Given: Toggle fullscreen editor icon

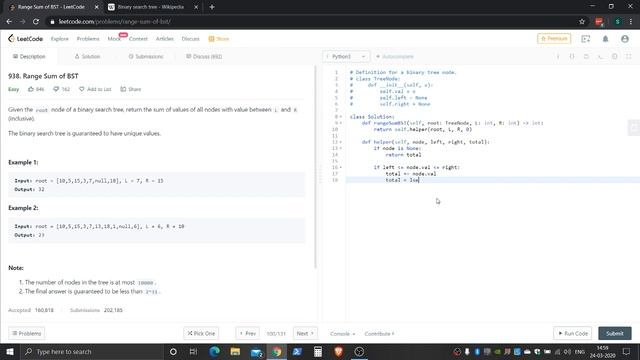Looking at the screenshot, I should click(629, 56).
